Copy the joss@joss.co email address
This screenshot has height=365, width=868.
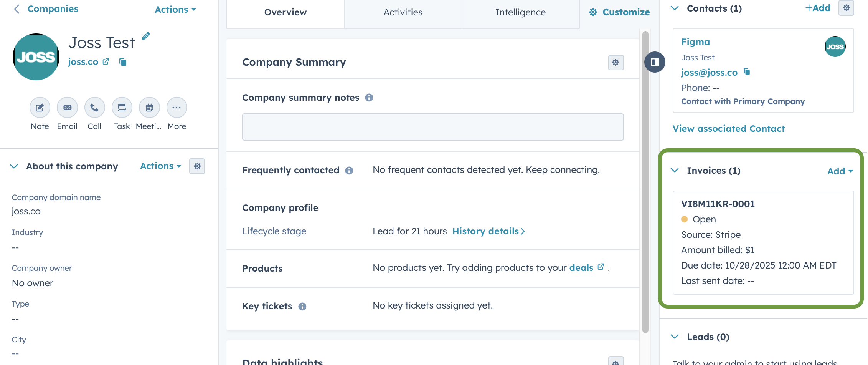coord(747,72)
